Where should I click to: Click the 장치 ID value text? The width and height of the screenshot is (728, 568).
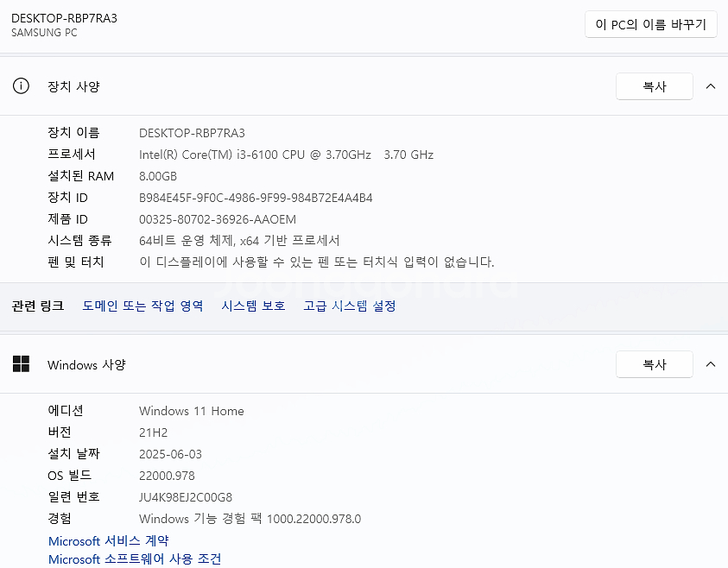pos(256,198)
